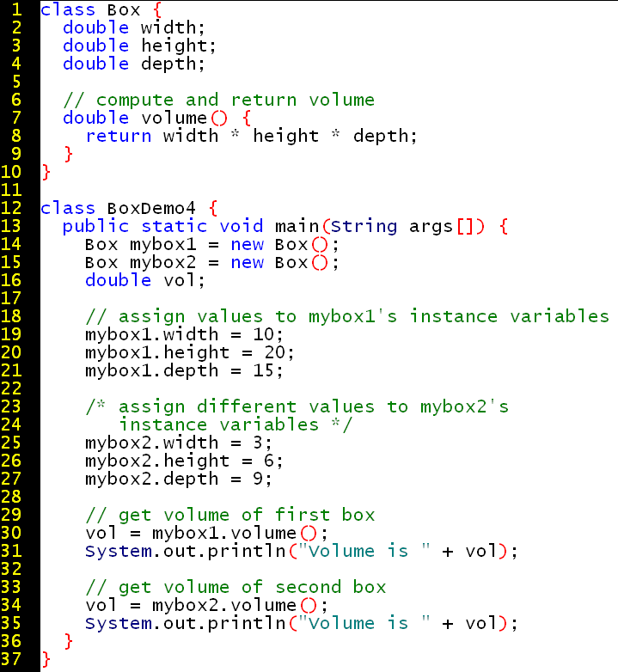Click the closing brace on line 37
The height and width of the screenshot is (672, 618).
[46, 660]
